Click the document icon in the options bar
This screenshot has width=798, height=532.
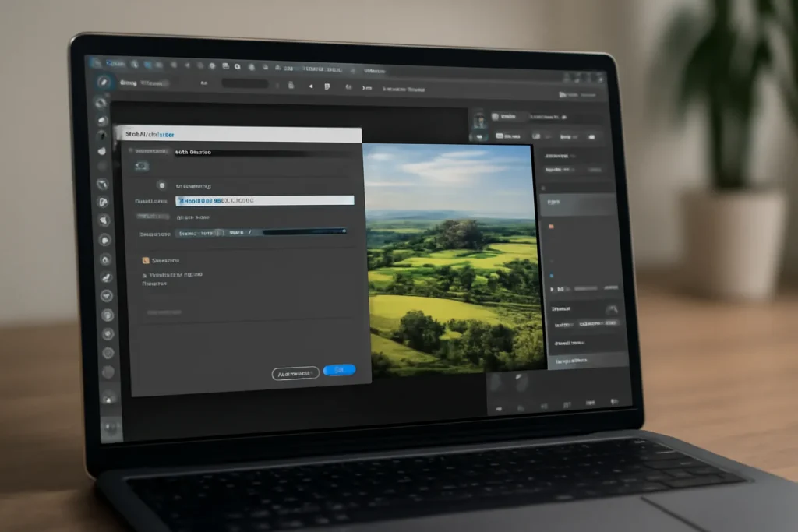point(327,86)
